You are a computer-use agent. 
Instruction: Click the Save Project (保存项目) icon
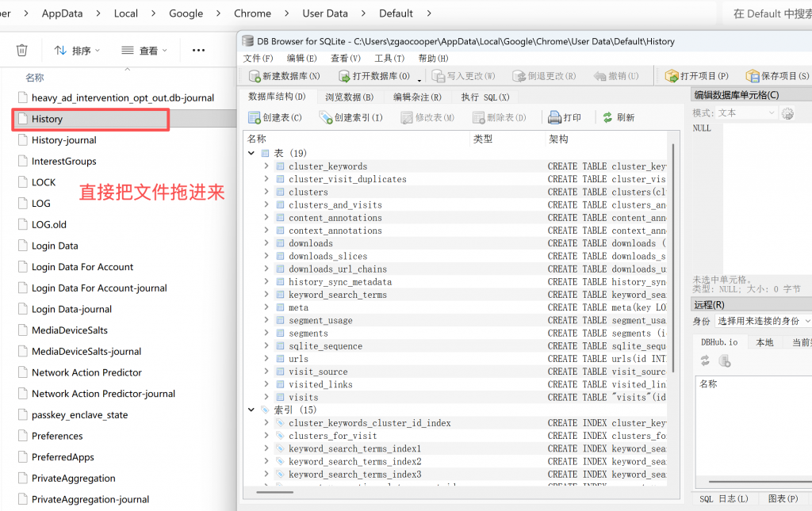[753, 76]
